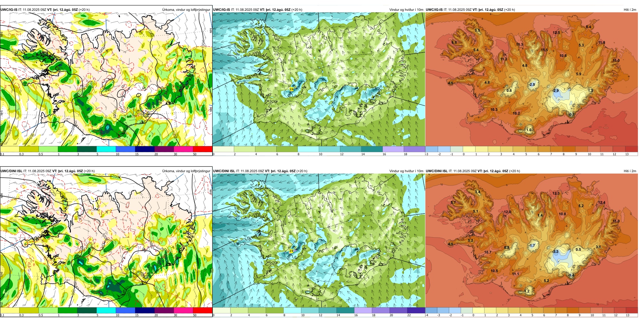This screenshot has height=322, width=644.
Task: Click temperature value 5.7 on DINI map
Action: 453,203
